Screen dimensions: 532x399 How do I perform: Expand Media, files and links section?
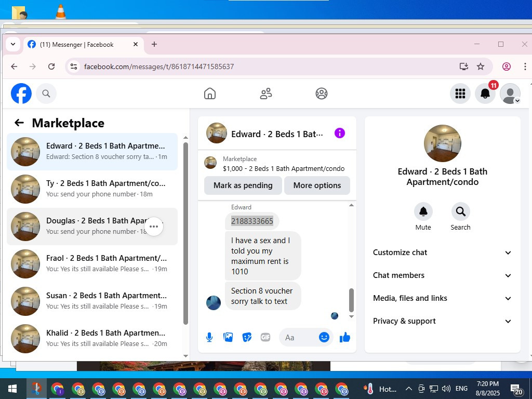(442, 298)
